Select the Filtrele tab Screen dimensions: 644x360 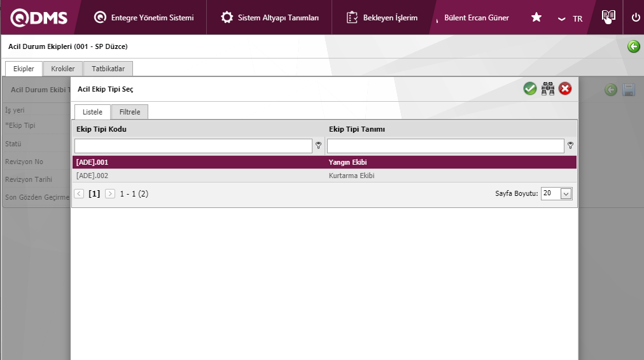(x=130, y=112)
